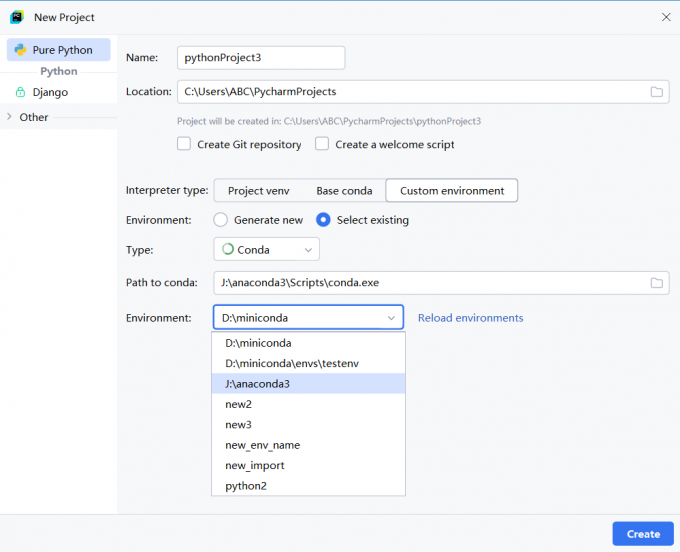This screenshot has width=680, height=552.
Task: Pick D:\miniconda\envs\testenv environment
Action: [x=308, y=363]
